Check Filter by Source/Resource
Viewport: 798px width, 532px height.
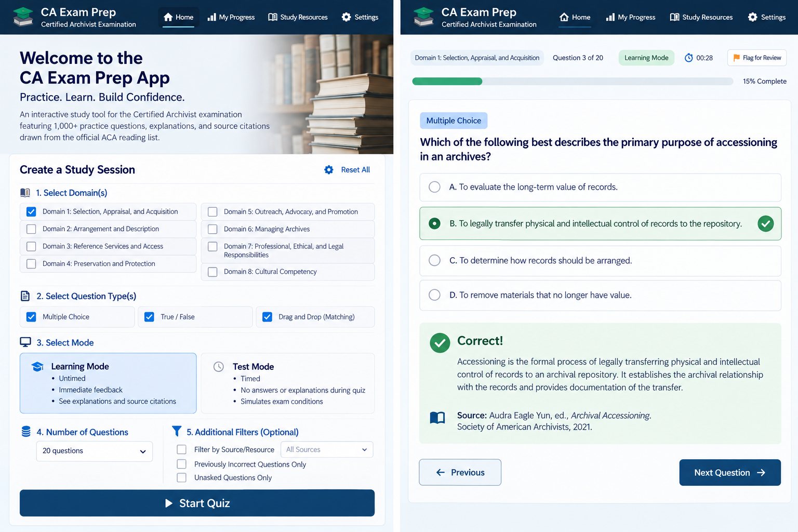click(181, 449)
